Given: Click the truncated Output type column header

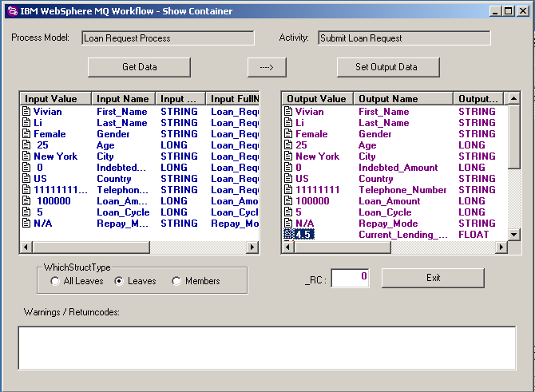Looking at the screenshot, I should click(478, 98).
